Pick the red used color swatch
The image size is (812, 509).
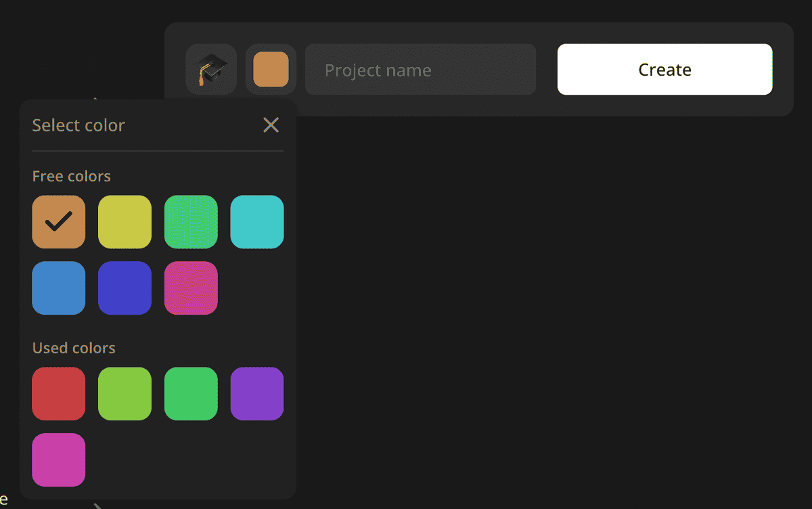[58, 393]
